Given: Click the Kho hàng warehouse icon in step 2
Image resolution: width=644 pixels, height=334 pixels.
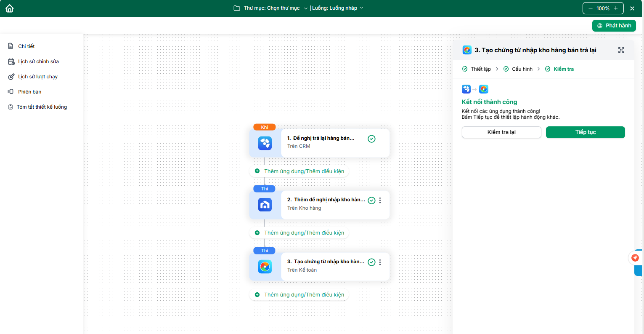Looking at the screenshot, I should click(x=265, y=205).
